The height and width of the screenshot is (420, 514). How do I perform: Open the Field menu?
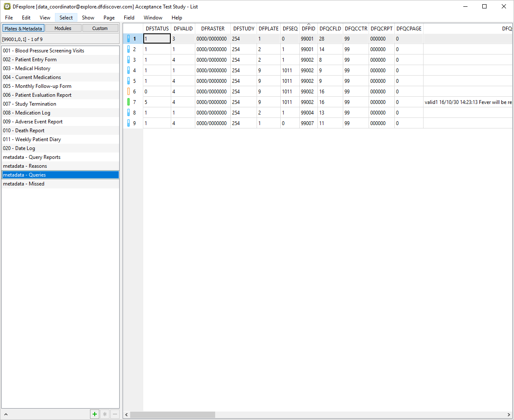[x=129, y=18]
